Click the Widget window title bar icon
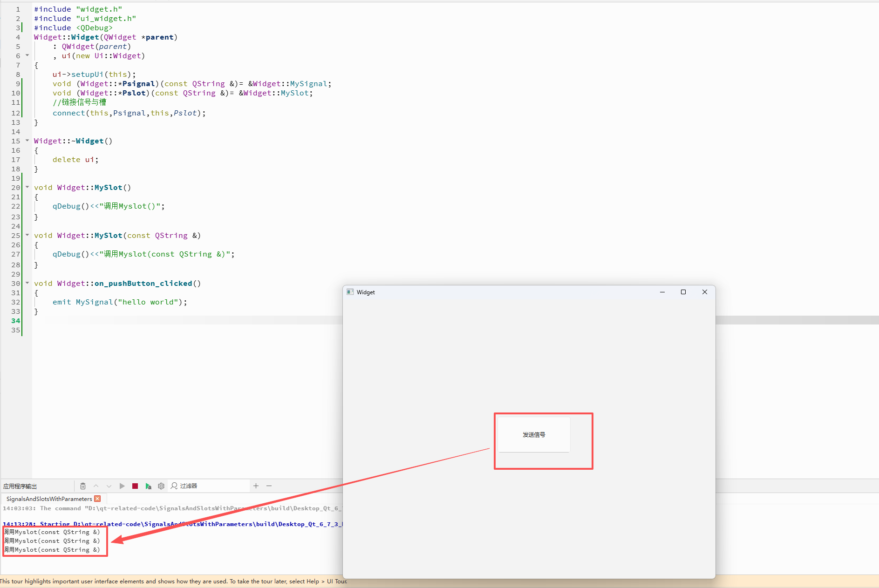Viewport: 879px width, 588px height. click(x=350, y=292)
